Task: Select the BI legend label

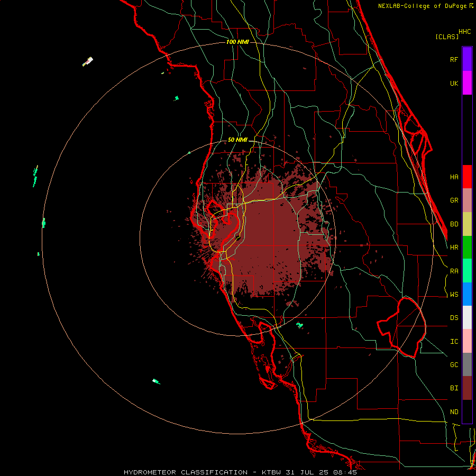Action: [454, 388]
